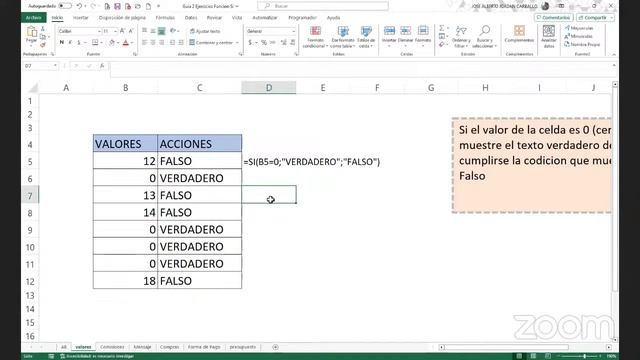Switch to the Fórmulas ribbon tab
640x360 pixels.
(165, 18)
